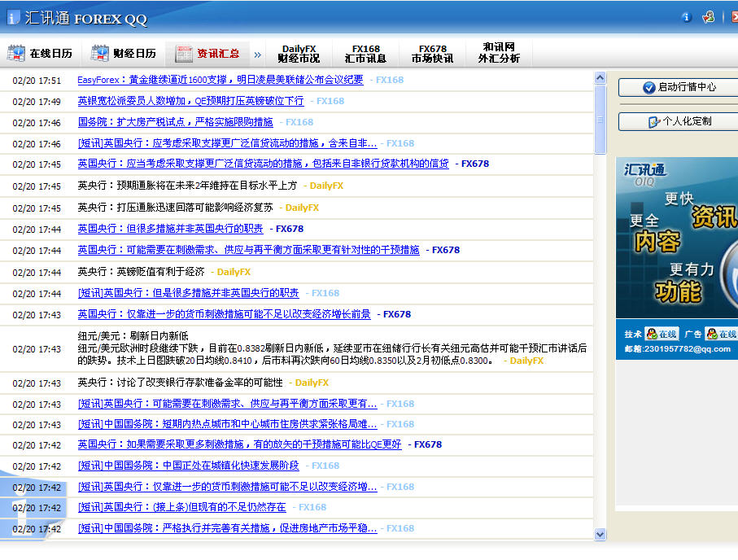Click the 汇讯通 promotional banner image
738x560 pixels.
coord(677,238)
